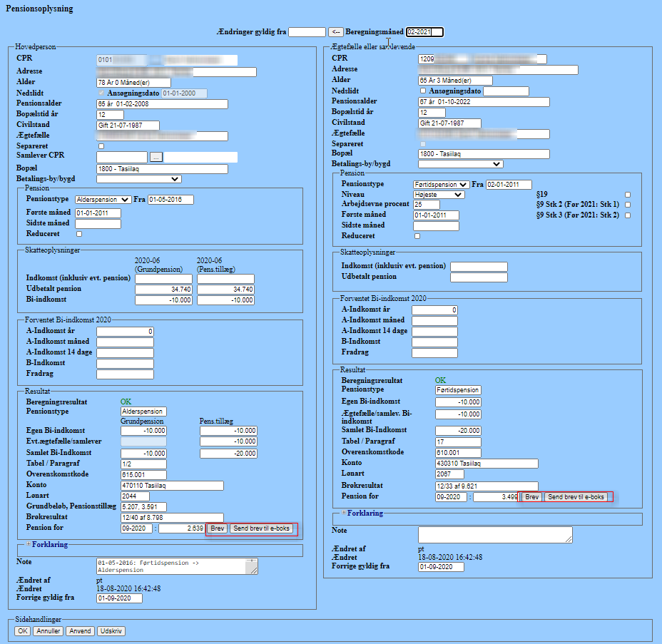Toggle the spouse Reduceret checkbox

(x=417, y=236)
